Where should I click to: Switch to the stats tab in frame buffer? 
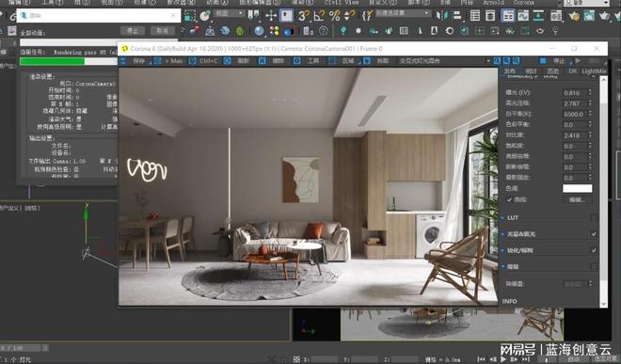tap(531, 71)
